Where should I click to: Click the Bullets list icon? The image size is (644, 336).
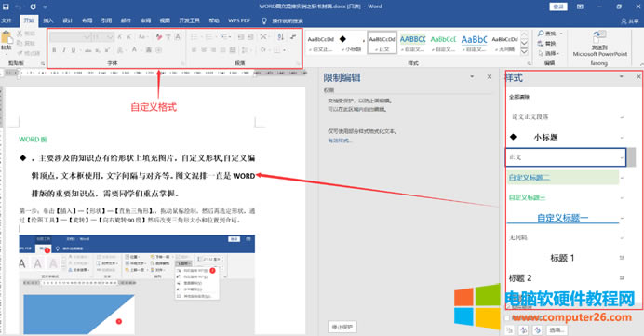click(x=195, y=37)
